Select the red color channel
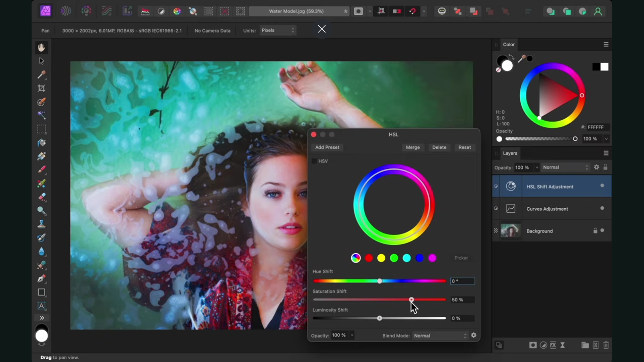Screen dimensions: 644x362 point(369,258)
